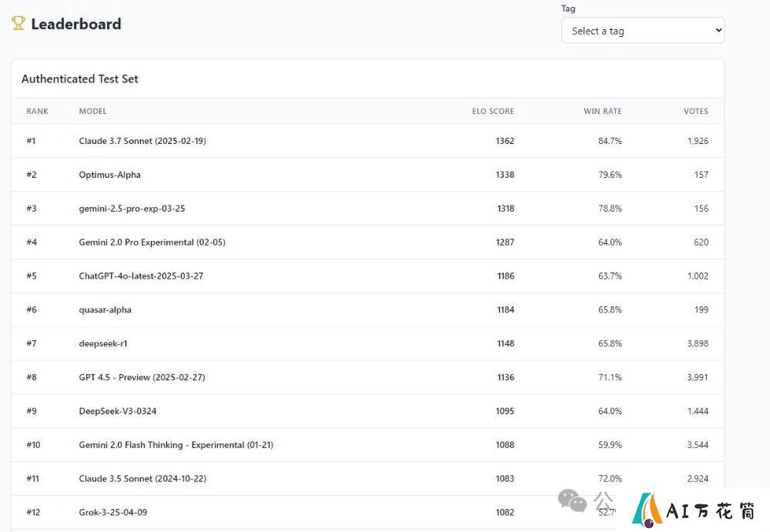Screen dimensions: 770x532
Task: Click ELO score 1082
Action: (505, 512)
